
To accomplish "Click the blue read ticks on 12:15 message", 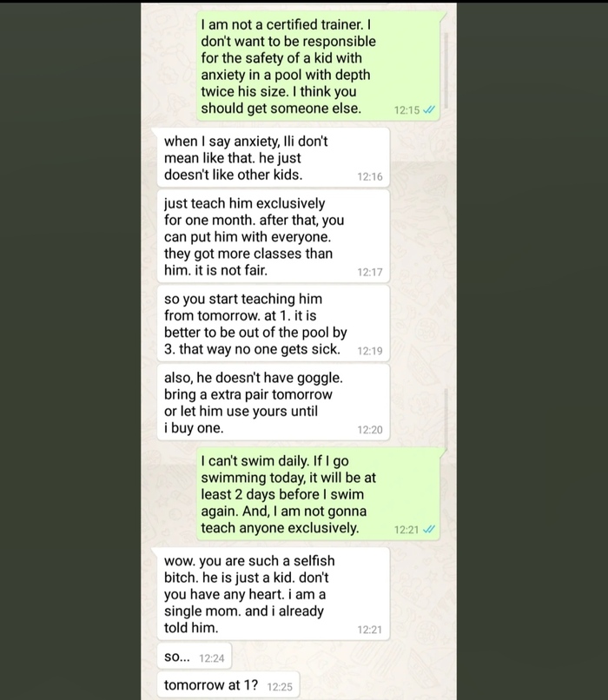I will click(x=430, y=110).
